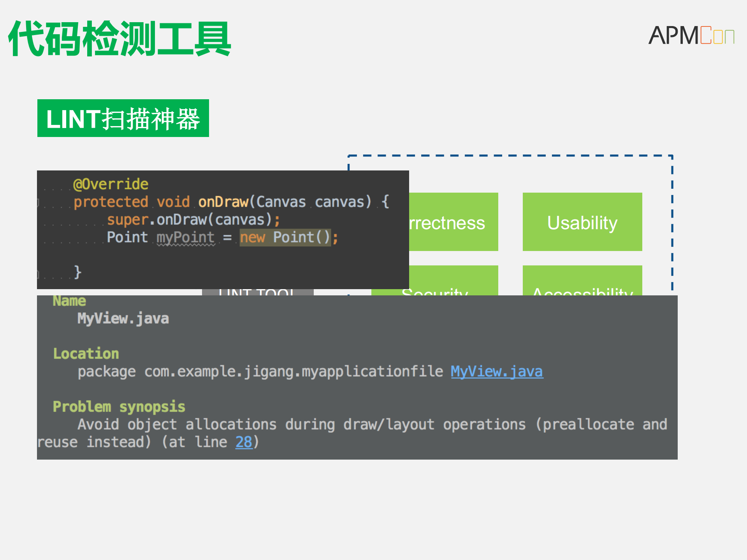This screenshot has height=560, width=747.
Task: Expand the Location section
Action: [x=86, y=353]
